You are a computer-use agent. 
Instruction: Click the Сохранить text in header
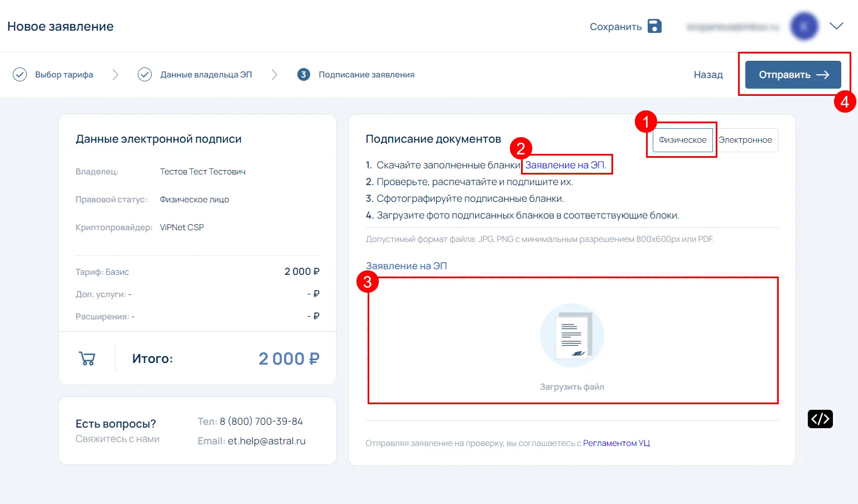pyautogui.click(x=615, y=27)
